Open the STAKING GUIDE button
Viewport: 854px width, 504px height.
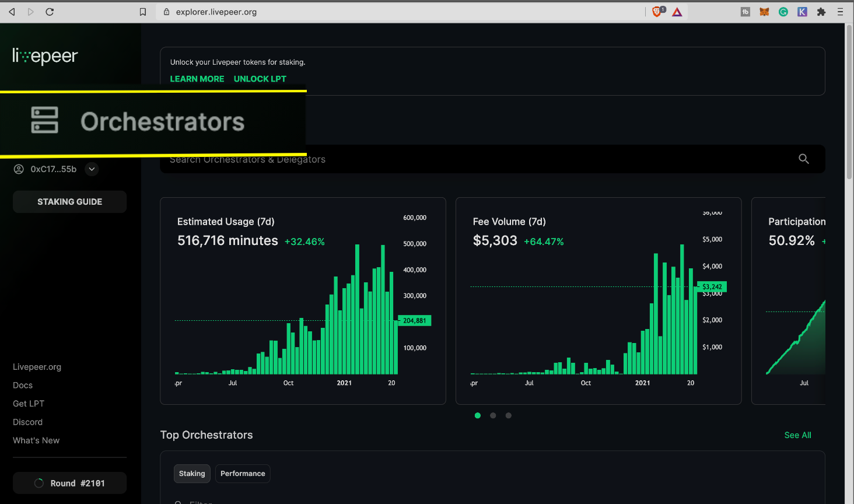click(x=70, y=202)
